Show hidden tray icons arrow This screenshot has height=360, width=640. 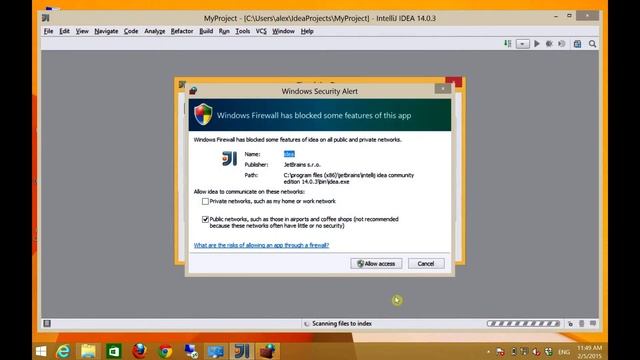(489, 351)
